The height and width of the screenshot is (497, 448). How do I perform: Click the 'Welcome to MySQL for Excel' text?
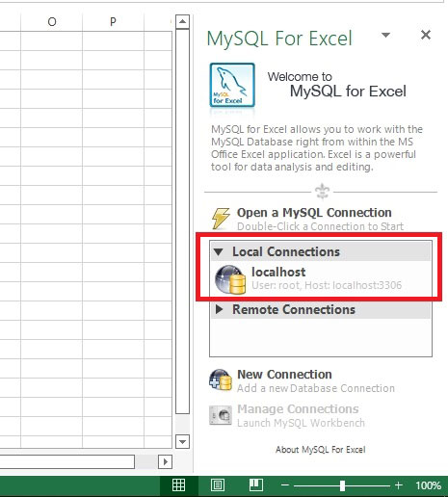tap(337, 85)
